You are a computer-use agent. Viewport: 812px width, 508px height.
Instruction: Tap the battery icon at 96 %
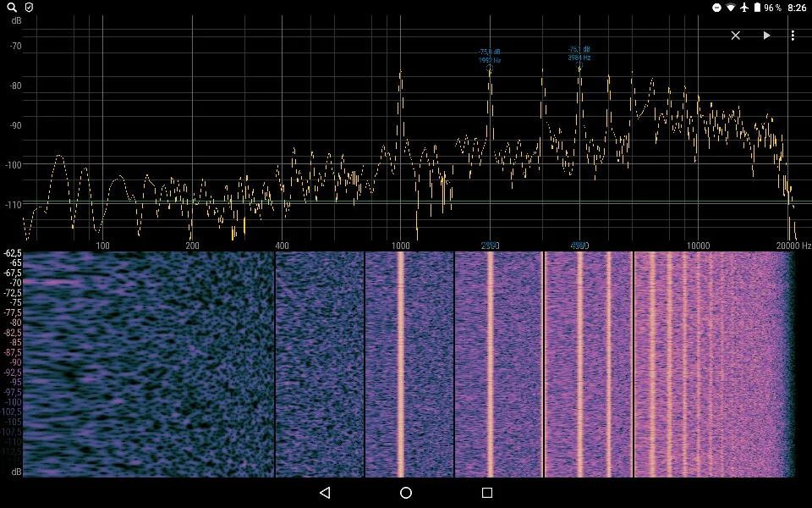pyautogui.click(x=757, y=8)
